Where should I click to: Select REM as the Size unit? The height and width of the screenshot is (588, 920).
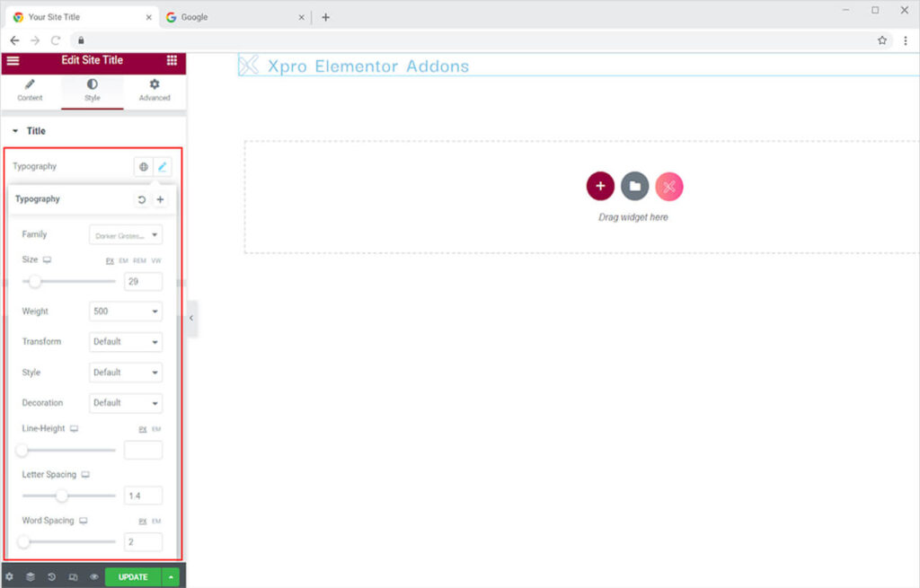139,260
